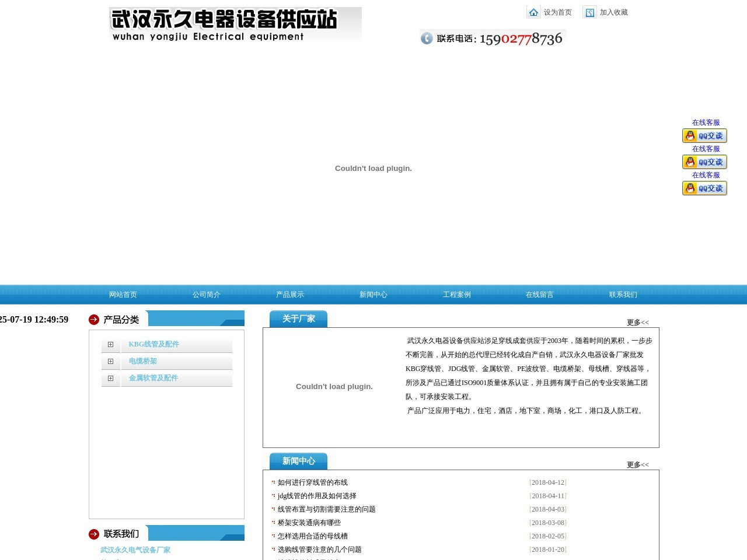Switch to the 新闻中心 section
This screenshot has width=747, height=560.
tap(373, 295)
